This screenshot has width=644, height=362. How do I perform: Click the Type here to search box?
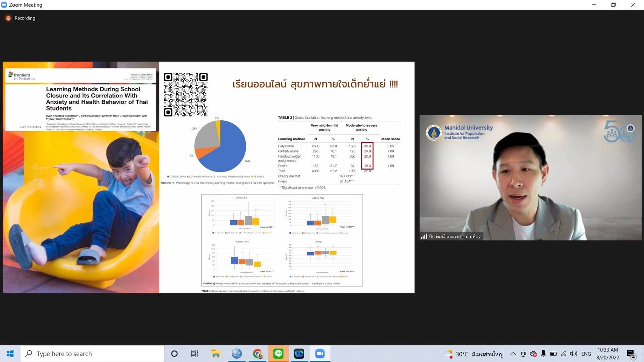coord(92,354)
